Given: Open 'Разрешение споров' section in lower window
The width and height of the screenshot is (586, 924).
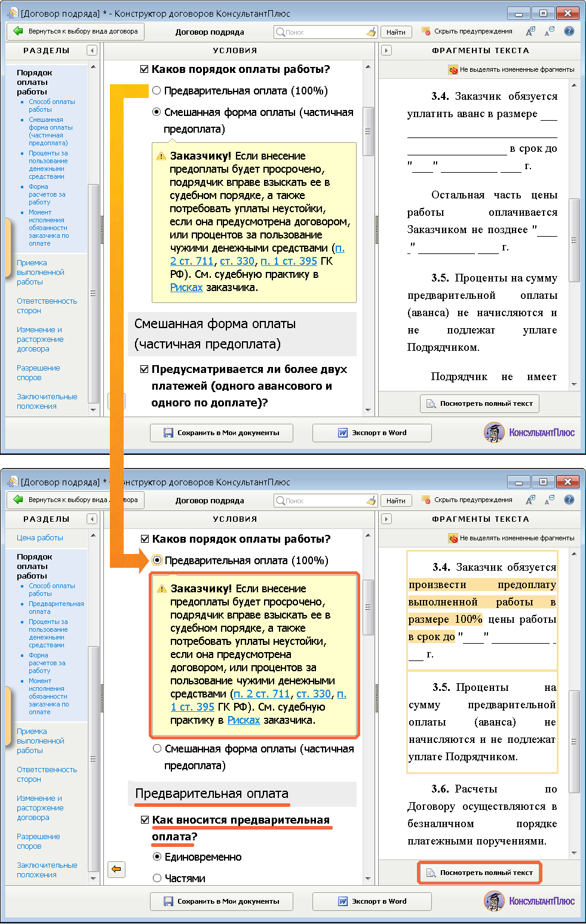Looking at the screenshot, I should click(x=38, y=842).
